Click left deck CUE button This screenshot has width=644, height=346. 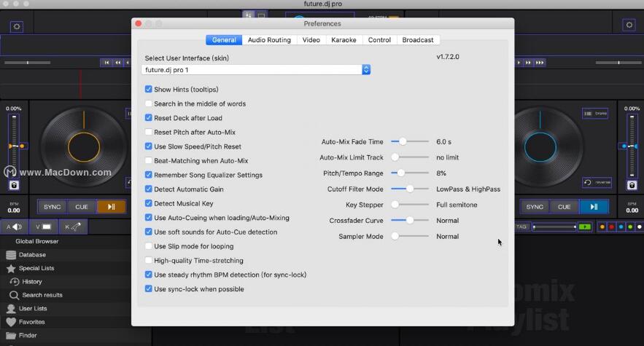tap(82, 207)
